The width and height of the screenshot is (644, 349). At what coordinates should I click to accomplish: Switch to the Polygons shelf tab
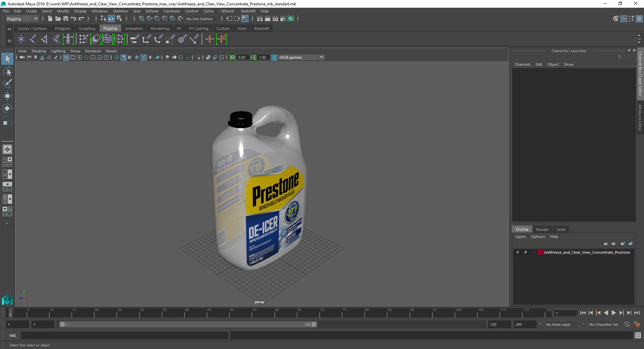click(x=63, y=29)
